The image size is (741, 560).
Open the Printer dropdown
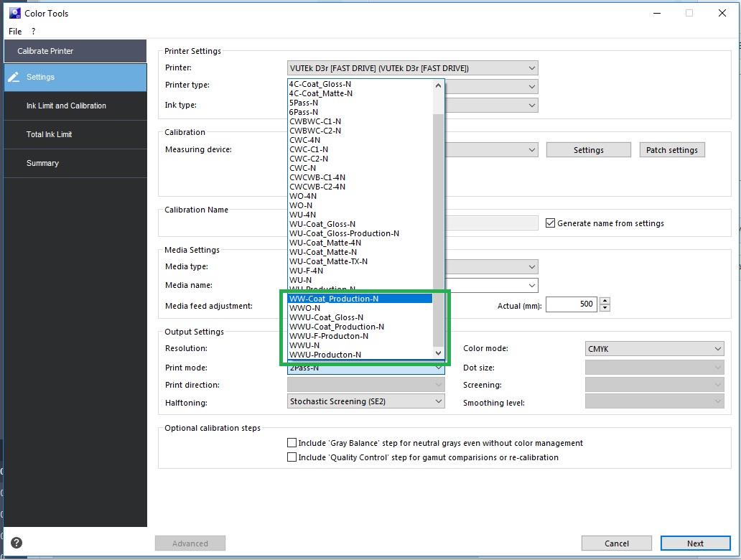coord(412,68)
